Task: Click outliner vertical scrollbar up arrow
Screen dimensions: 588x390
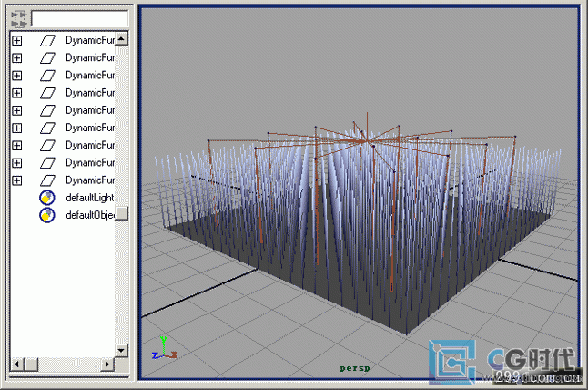Action: pyautogui.click(x=121, y=38)
